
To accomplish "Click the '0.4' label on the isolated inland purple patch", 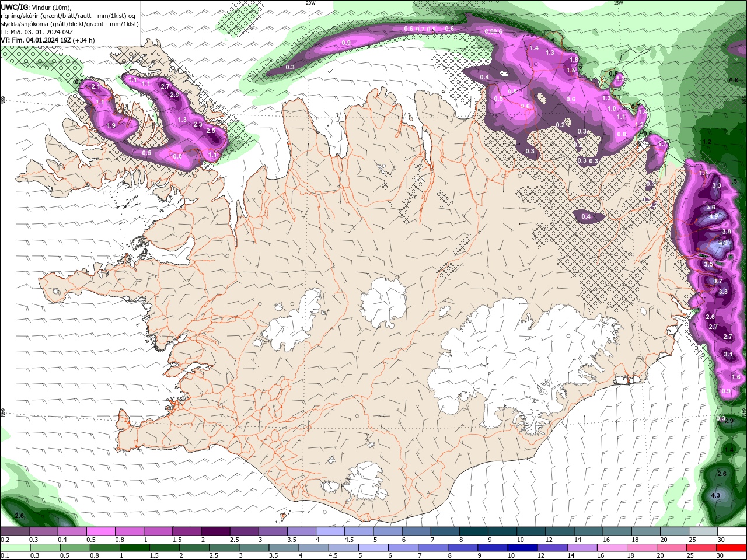I will (586, 217).
